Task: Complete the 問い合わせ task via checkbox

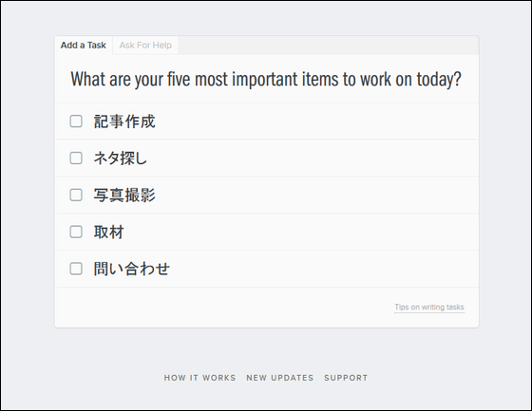Action: coord(76,269)
